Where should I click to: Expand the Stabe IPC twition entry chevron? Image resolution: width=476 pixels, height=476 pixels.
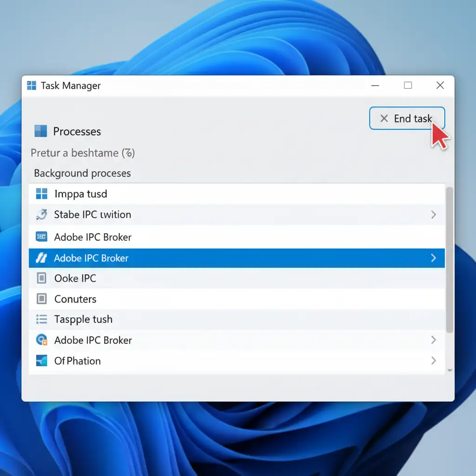pyautogui.click(x=433, y=214)
